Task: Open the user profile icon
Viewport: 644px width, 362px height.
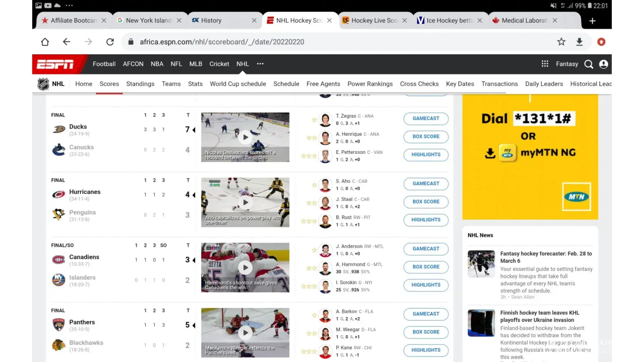Action: click(603, 64)
